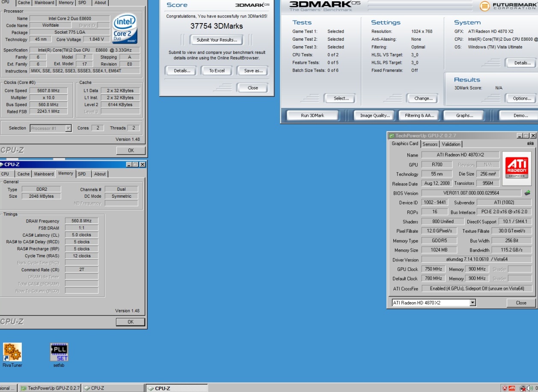This screenshot has height=392, width=538.
Task: Select the Graphics Card tab in GPU-Z
Action: [405, 144]
